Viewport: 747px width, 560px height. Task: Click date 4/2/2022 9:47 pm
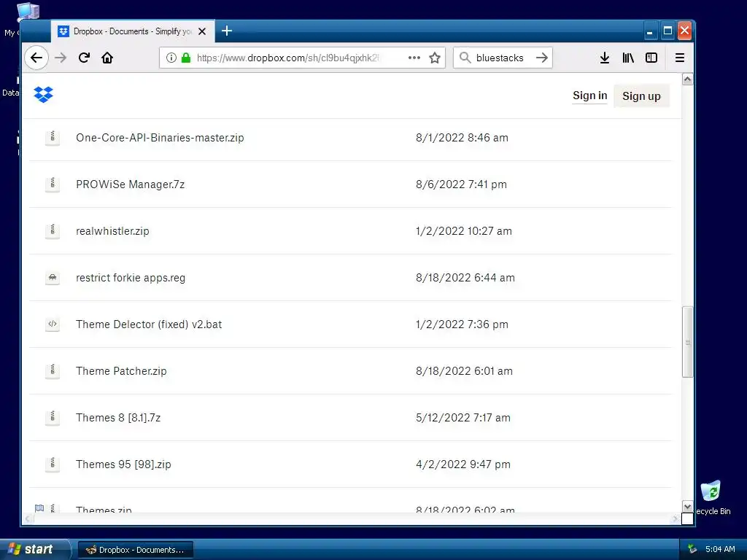463,464
